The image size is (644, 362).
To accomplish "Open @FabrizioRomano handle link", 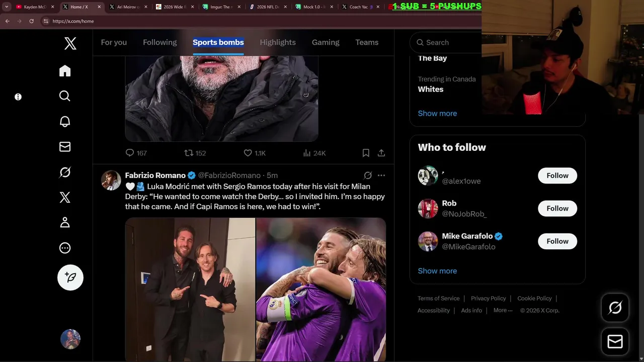I will click(x=230, y=175).
